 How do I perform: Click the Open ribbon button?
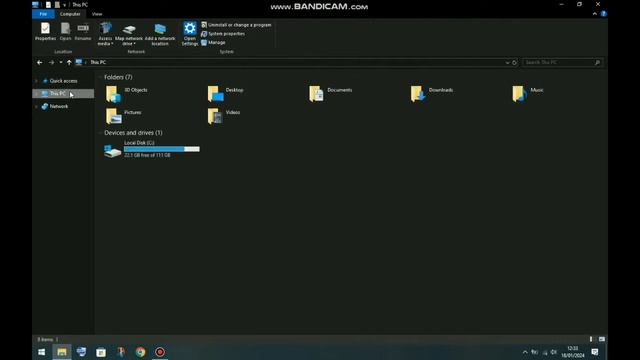(65, 31)
